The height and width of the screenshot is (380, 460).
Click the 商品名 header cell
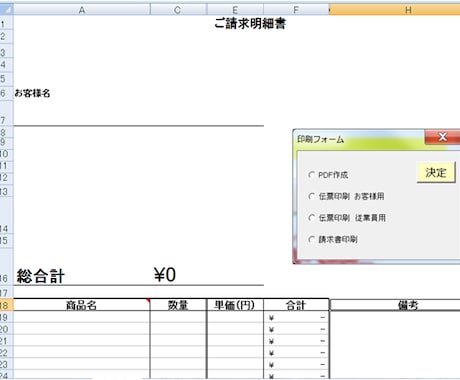click(x=82, y=305)
